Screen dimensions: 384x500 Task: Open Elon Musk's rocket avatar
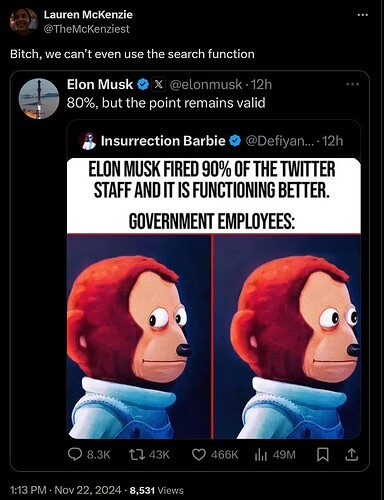39,99
